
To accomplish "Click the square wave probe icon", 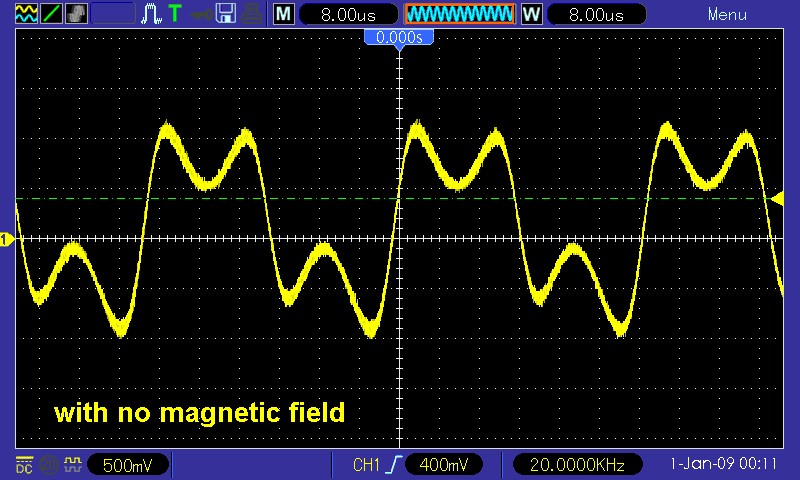I will coord(73,464).
